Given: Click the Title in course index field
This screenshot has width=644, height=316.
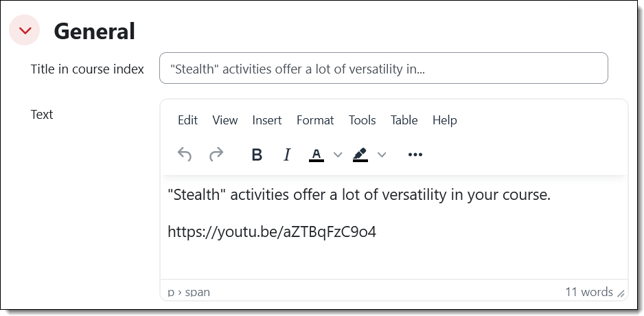Looking at the screenshot, I should 383,69.
